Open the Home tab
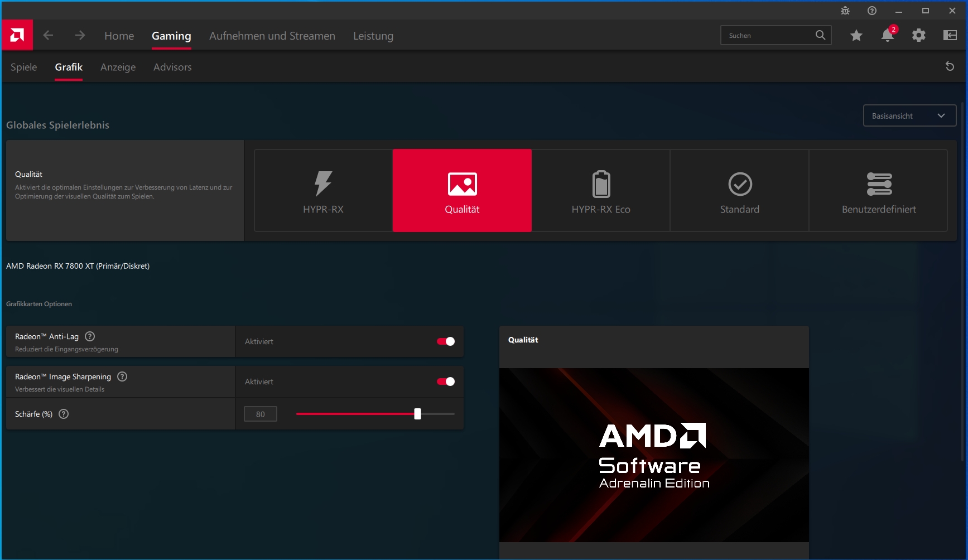The width and height of the screenshot is (968, 560). click(119, 36)
